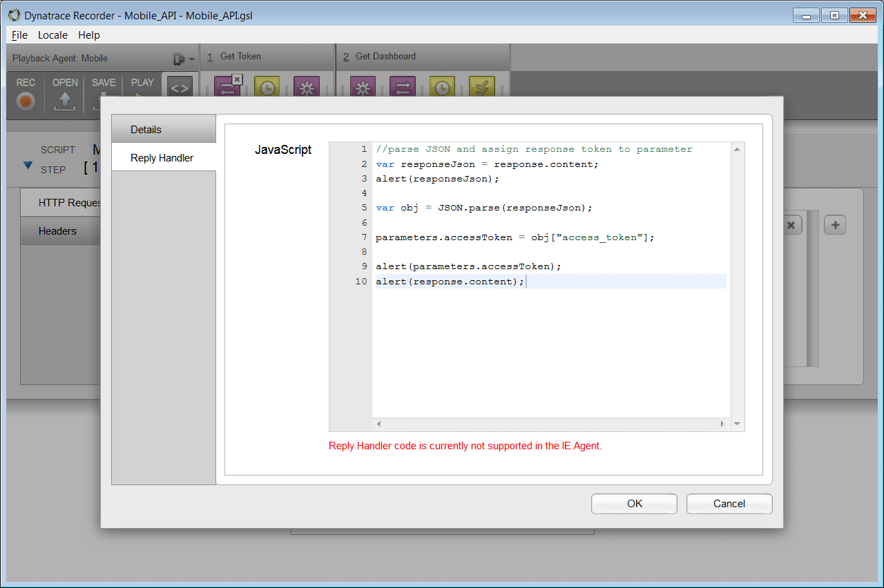Click line "alert(response.content);"
This screenshot has width=884, height=588.
pos(450,282)
